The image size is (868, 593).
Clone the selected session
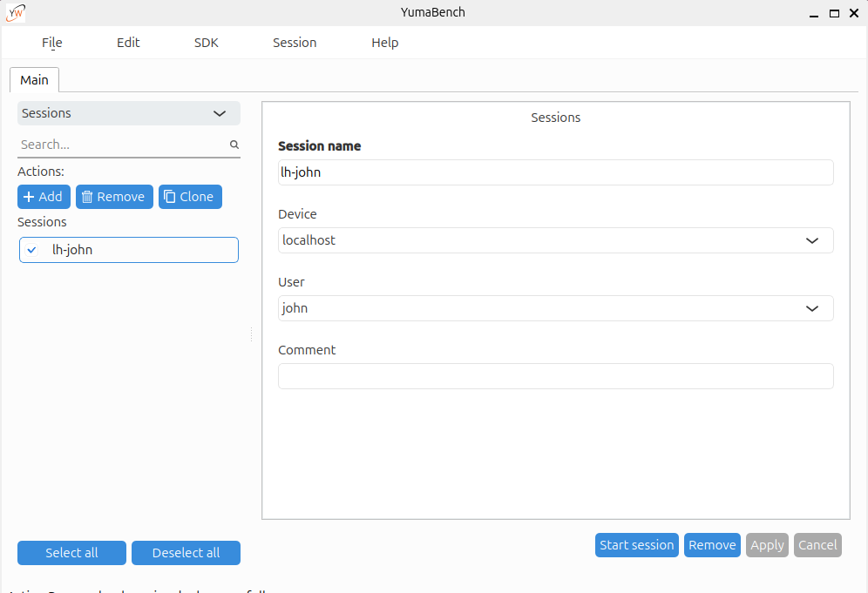[190, 197]
